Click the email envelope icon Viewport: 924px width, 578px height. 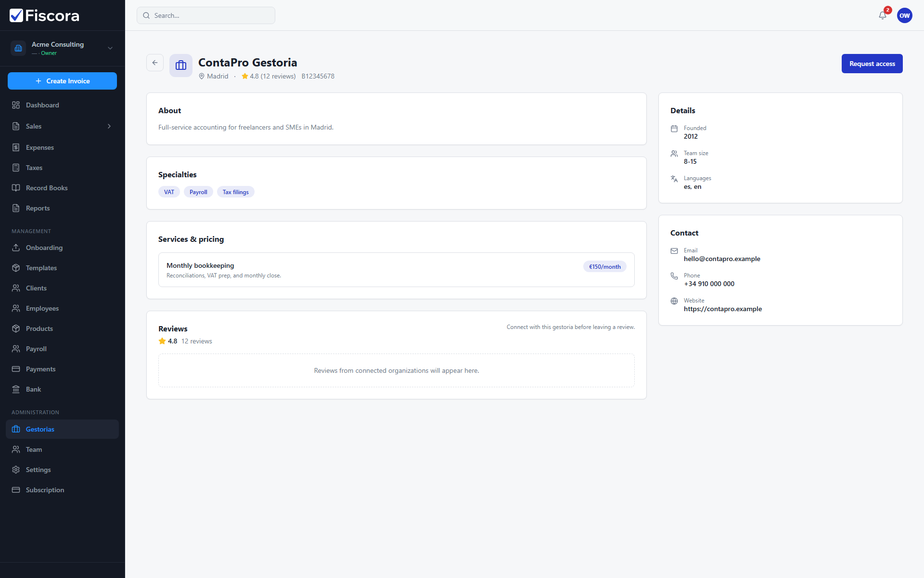click(x=674, y=251)
